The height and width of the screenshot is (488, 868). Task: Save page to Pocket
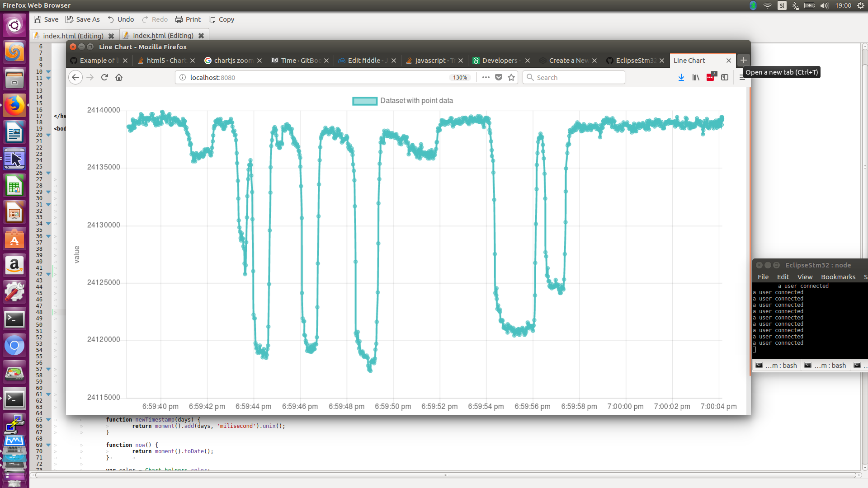click(499, 77)
